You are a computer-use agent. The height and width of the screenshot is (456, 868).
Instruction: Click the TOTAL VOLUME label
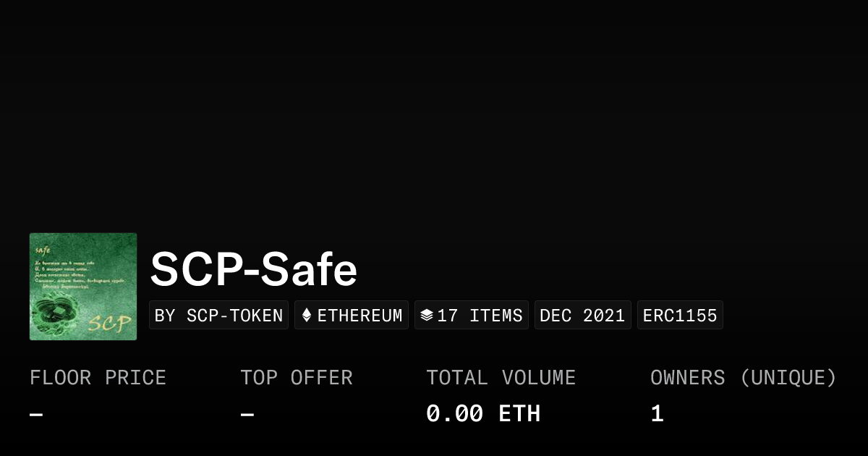(x=501, y=378)
